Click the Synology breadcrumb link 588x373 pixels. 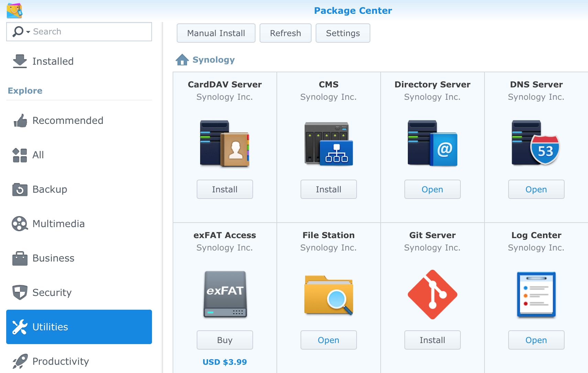214,60
